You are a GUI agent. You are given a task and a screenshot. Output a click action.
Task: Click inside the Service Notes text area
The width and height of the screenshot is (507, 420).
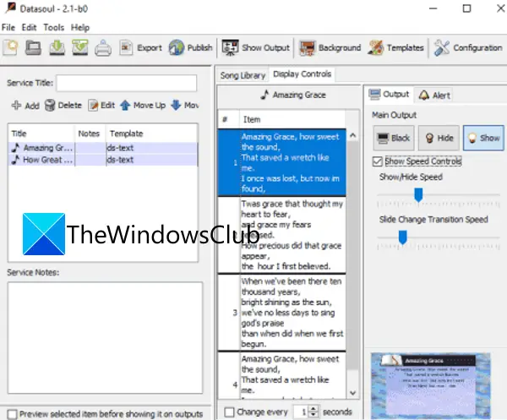[105, 337]
